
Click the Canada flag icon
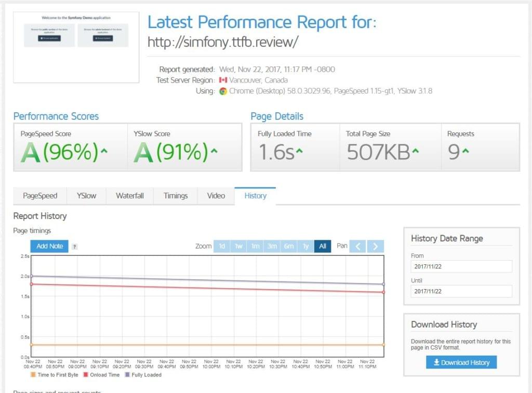pos(223,80)
